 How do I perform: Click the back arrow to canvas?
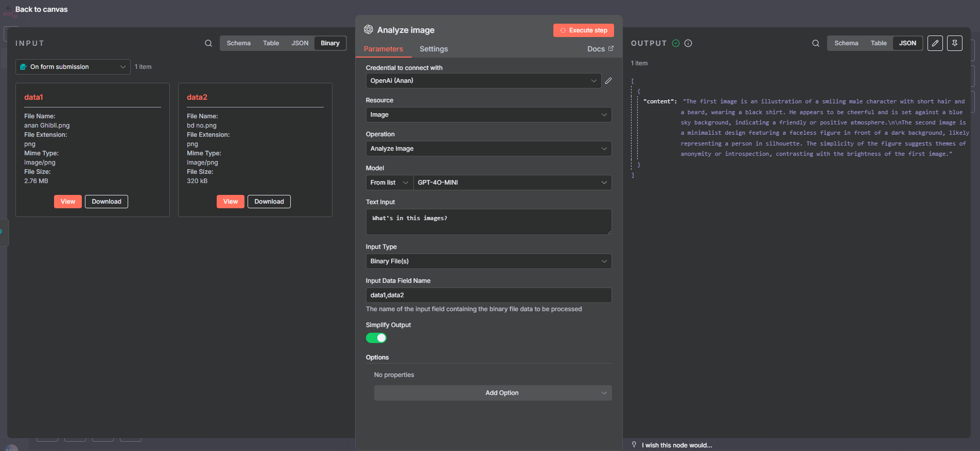[x=8, y=9]
